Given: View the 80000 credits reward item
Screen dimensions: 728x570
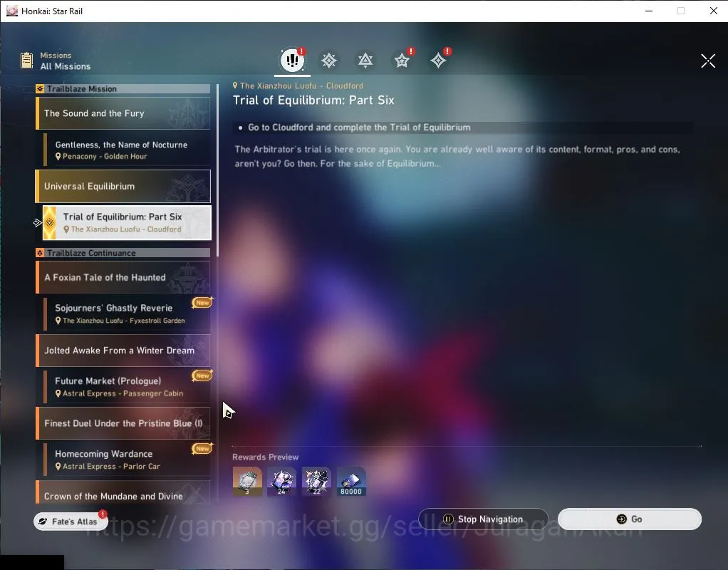Looking at the screenshot, I should coord(351,481).
